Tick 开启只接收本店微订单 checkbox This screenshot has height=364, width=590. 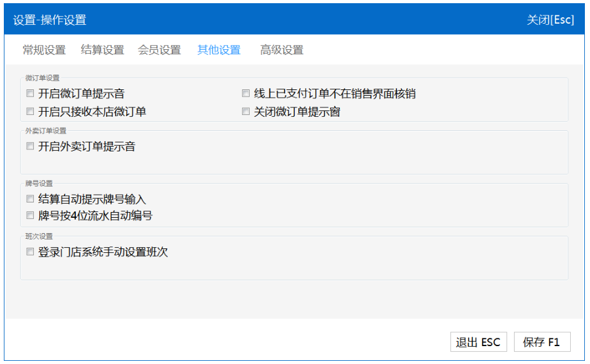click(x=30, y=111)
